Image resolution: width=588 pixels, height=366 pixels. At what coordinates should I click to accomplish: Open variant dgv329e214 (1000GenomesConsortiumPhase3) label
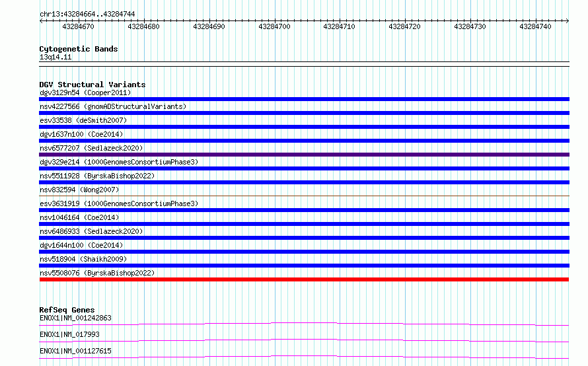click(119, 162)
